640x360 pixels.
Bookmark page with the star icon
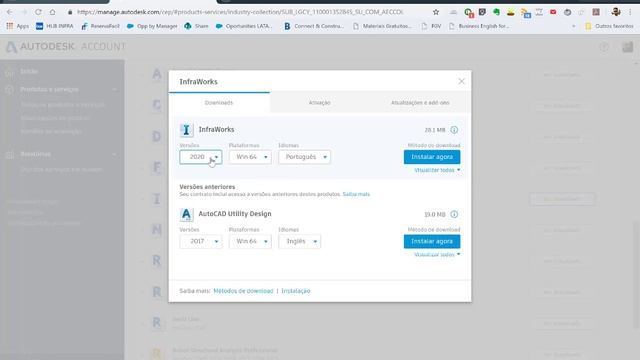coord(436,12)
